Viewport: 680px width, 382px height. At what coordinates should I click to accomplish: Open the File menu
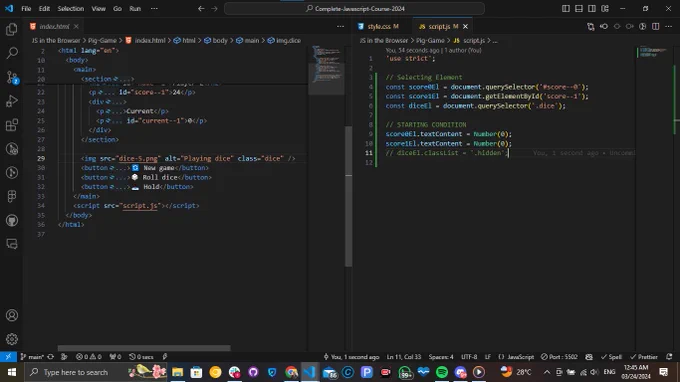click(26, 9)
